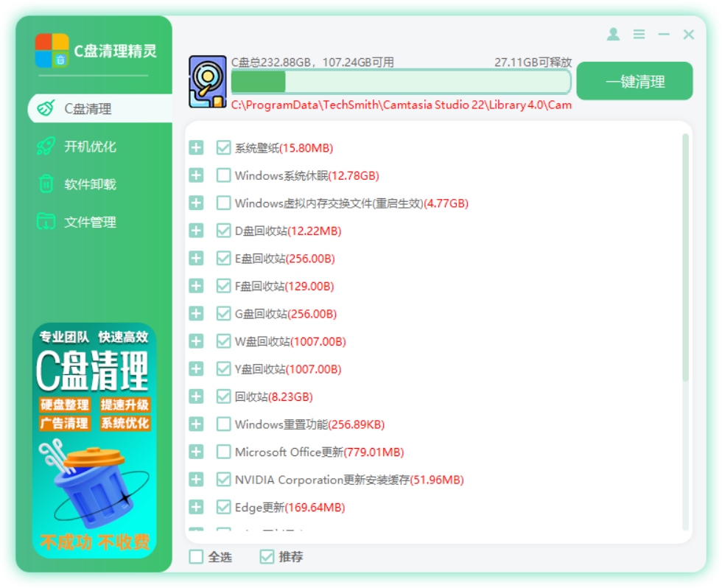Image resolution: width=722 pixels, height=588 pixels.
Task: Switch to 软件卸载 tab
Action: 90,184
